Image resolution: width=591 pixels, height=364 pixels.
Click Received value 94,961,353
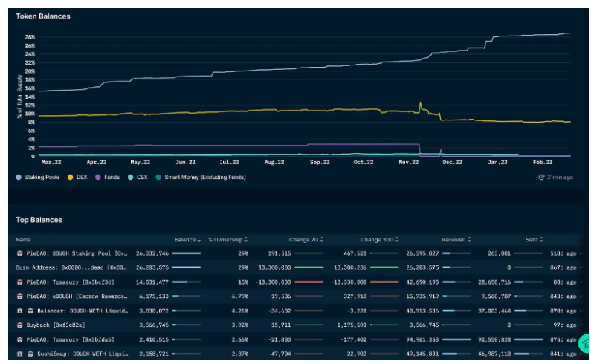coord(422,340)
